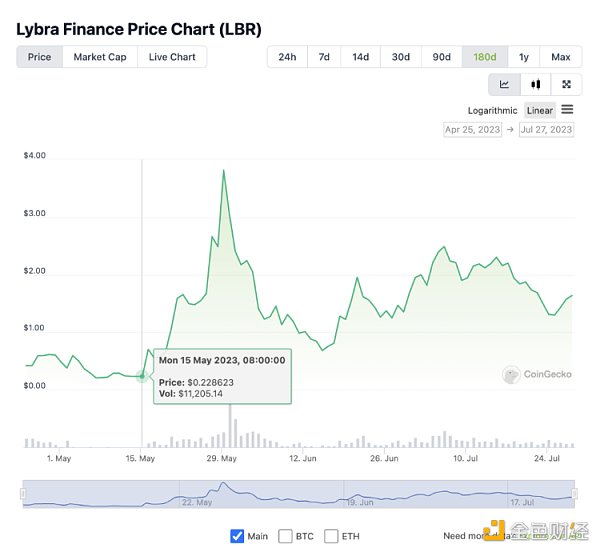Uncheck the Main checkbox

click(x=237, y=536)
